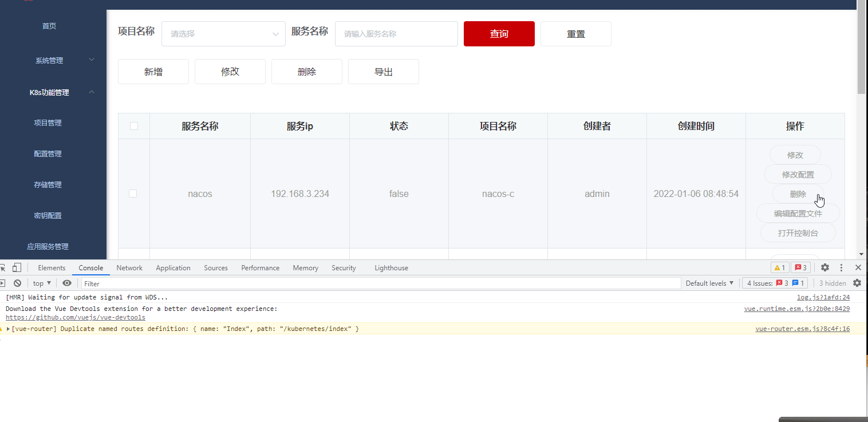Click 修改 in the nacos row actions
The image size is (868, 422).
(x=795, y=155)
